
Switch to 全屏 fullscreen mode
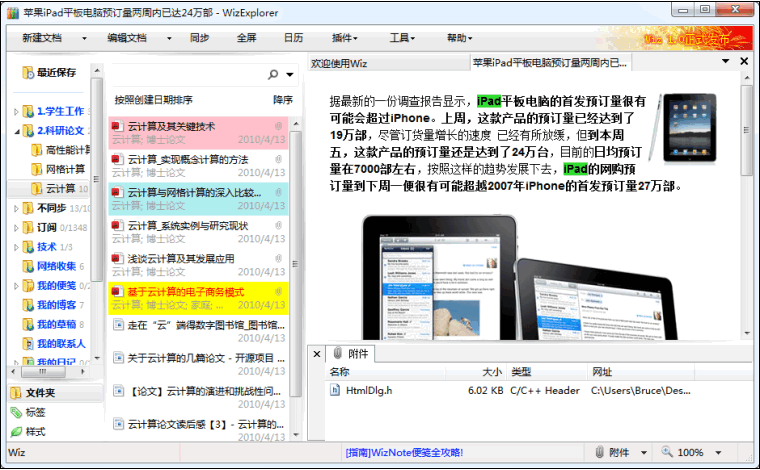pyautogui.click(x=247, y=38)
